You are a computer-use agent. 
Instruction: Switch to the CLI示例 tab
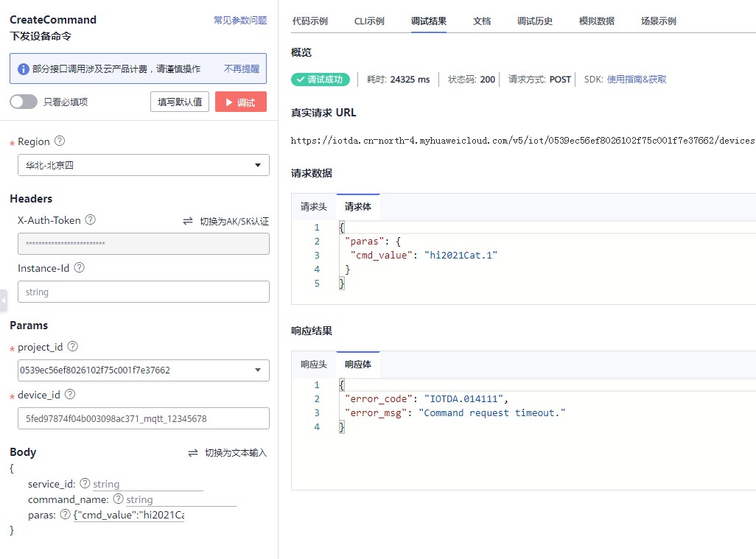click(369, 21)
